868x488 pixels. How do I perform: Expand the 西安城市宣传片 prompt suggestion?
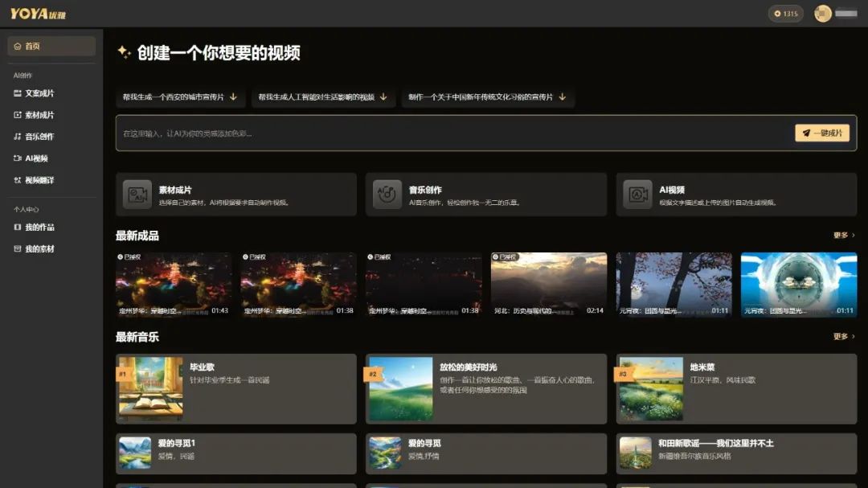[x=180, y=97]
